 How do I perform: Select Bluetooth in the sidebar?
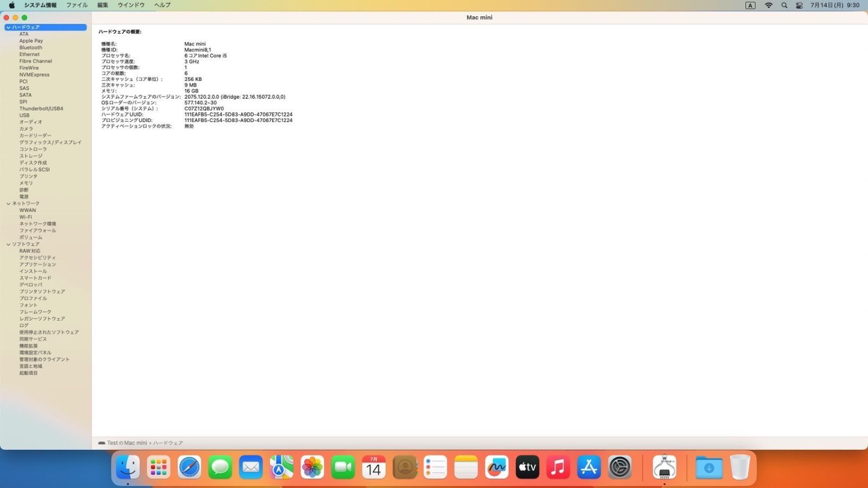31,48
